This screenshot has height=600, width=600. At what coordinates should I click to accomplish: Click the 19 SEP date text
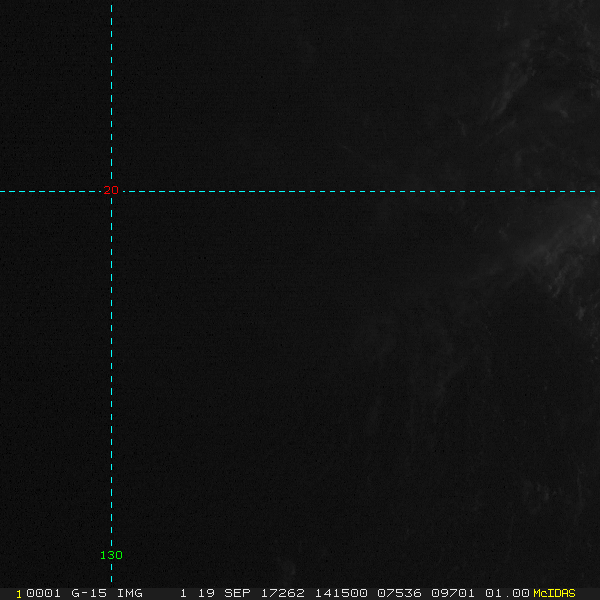click(224, 593)
